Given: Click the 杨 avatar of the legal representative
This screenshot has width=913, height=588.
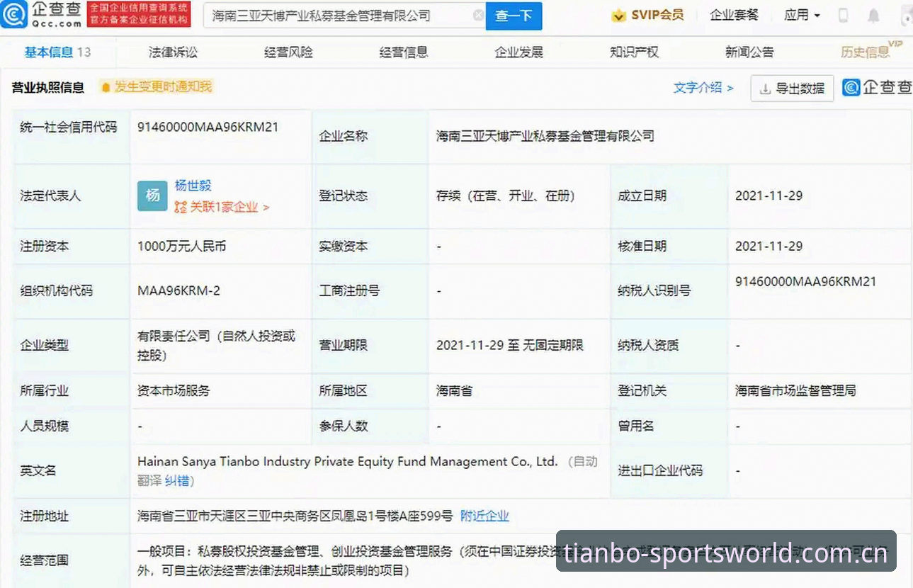Looking at the screenshot, I should pos(152,196).
